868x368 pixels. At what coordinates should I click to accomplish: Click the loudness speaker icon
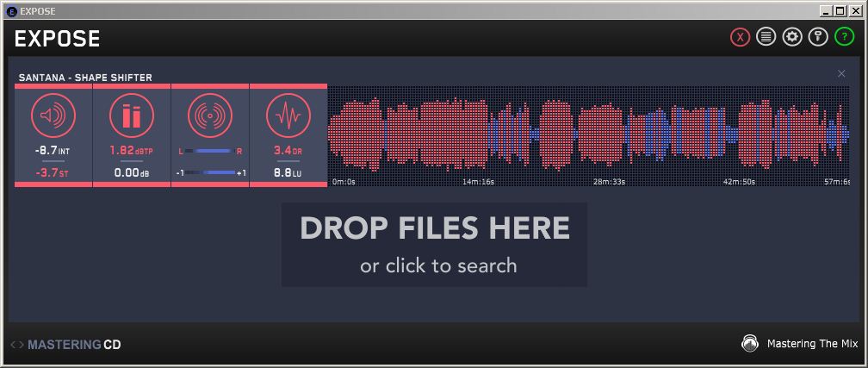(x=53, y=115)
